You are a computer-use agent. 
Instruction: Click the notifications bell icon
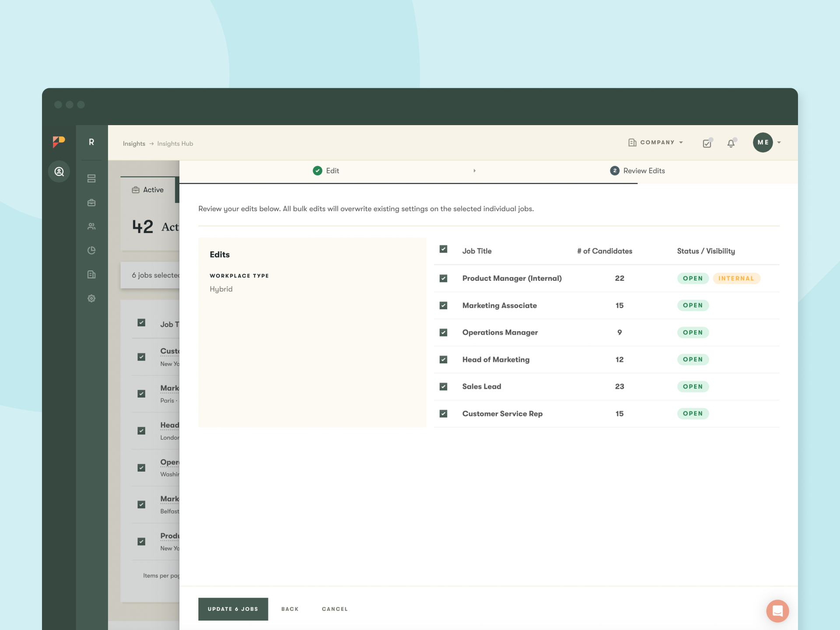(x=731, y=143)
